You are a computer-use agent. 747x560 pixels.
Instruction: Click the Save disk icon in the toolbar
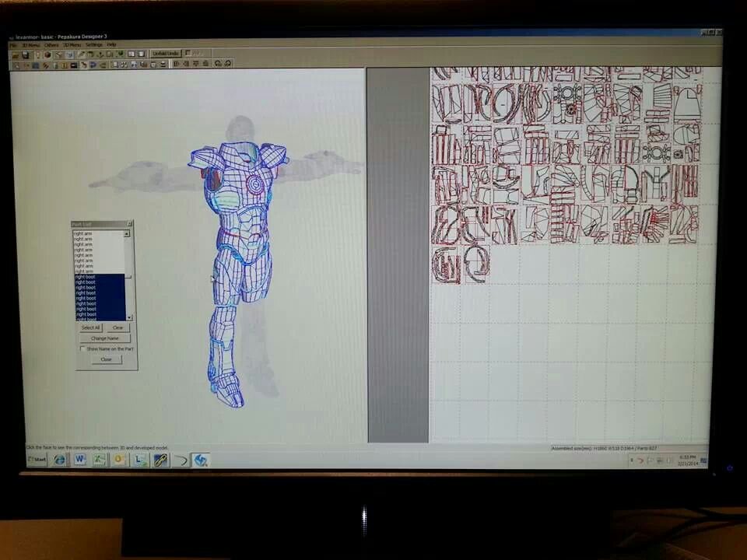[x=26, y=54]
